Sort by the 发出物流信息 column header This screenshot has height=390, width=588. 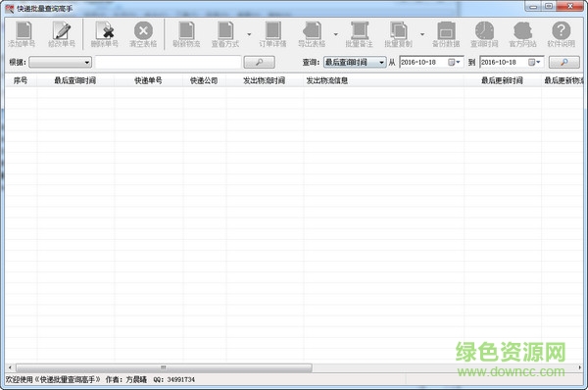383,80
